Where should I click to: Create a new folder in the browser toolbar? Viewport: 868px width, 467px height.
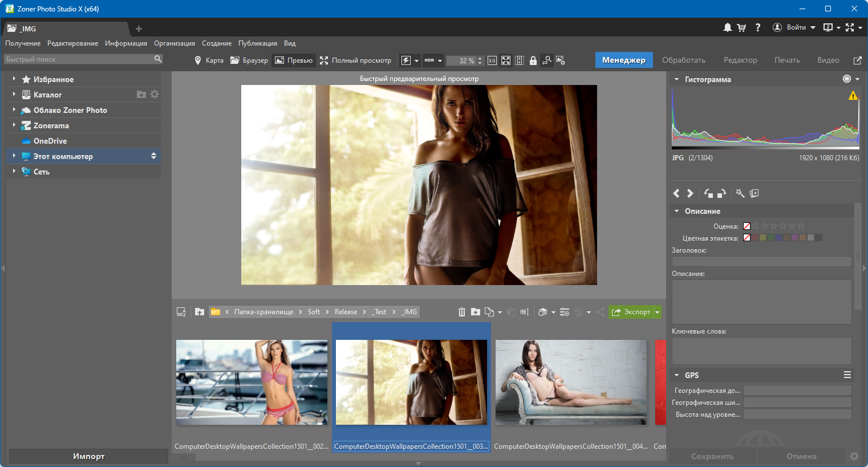(x=476, y=312)
